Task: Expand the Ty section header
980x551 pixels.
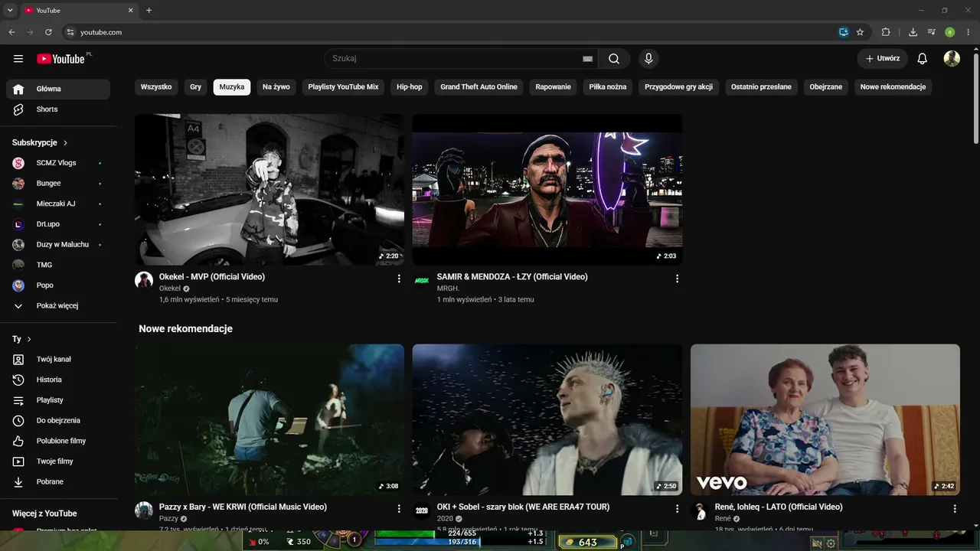Action: click(22, 339)
